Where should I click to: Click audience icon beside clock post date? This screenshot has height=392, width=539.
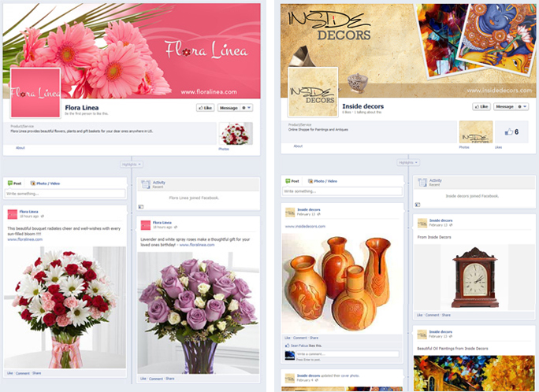451,225
